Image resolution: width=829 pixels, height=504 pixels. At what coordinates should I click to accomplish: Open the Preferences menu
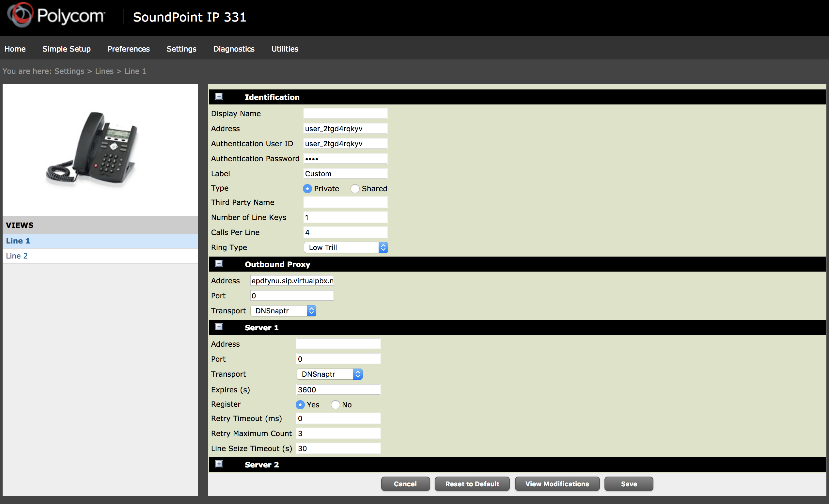(x=129, y=49)
